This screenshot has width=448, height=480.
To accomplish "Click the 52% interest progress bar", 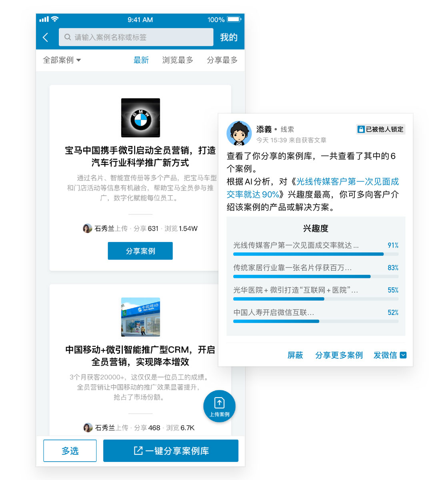I will pos(316,321).
